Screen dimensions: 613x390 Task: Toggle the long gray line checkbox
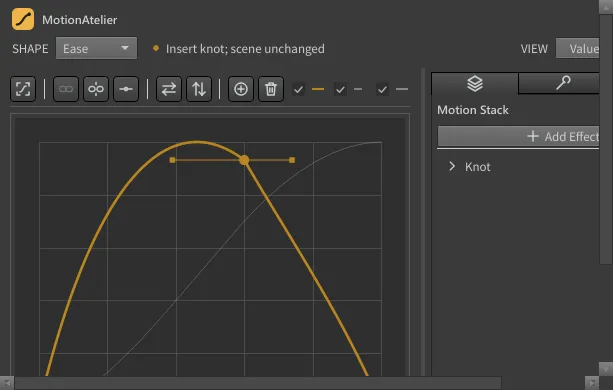coord(382,89)
